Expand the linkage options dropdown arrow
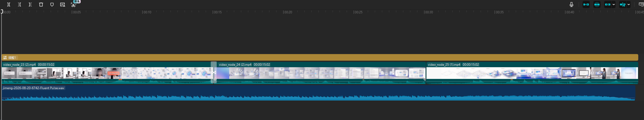Image resolution: width=644 pixels, height=120 pixels. [x=614, y=4]
